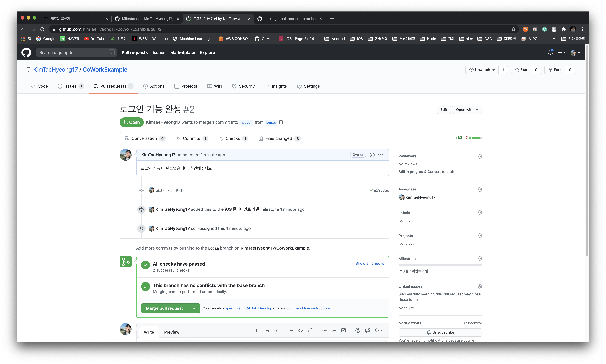Copy the Login branch name via clipboard icon
Viewport: 606px width, 364px height.
point(281,122)
